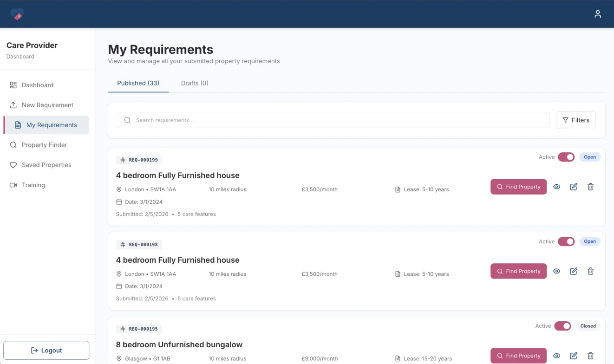
Task: Click the Training video camera icon
Action: pyautogui.click(x=13, y=185)
